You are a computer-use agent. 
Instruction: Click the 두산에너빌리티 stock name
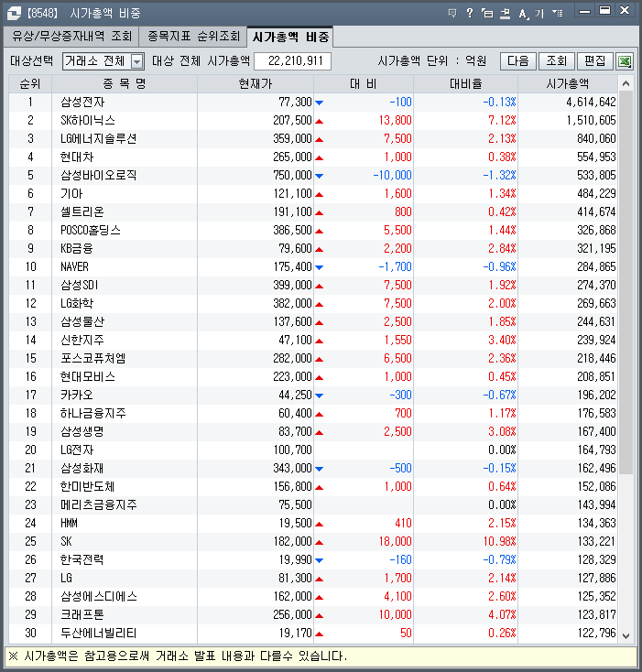coord(99,633)
